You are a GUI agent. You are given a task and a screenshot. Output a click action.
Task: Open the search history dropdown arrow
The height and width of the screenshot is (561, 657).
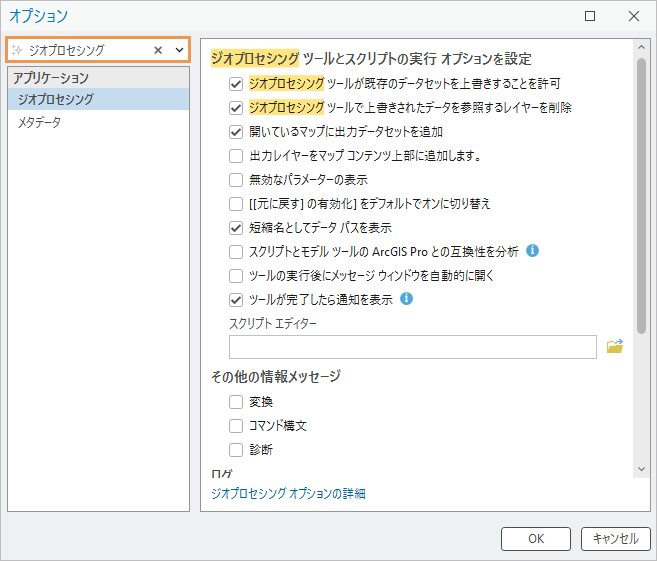pyautogui.click(x=179, y=49)
